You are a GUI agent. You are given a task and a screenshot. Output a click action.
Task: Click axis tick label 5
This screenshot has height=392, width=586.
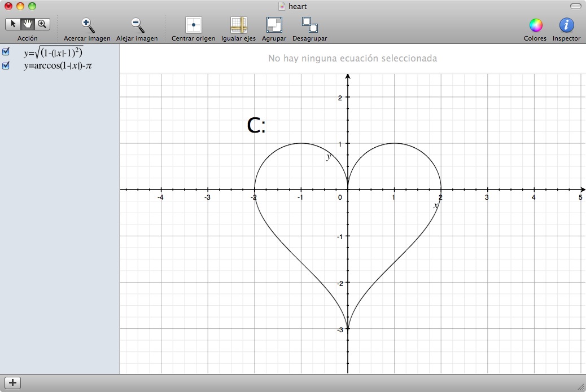coord(580,197)
